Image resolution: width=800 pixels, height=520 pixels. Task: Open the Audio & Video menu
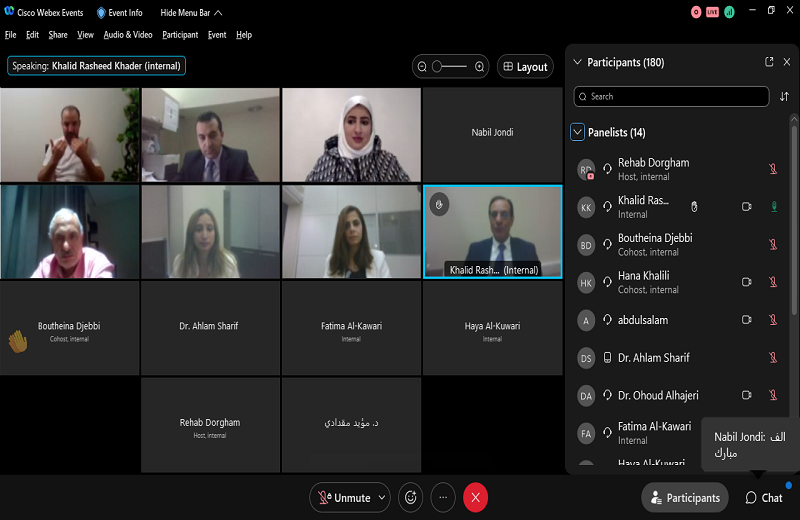128,35
